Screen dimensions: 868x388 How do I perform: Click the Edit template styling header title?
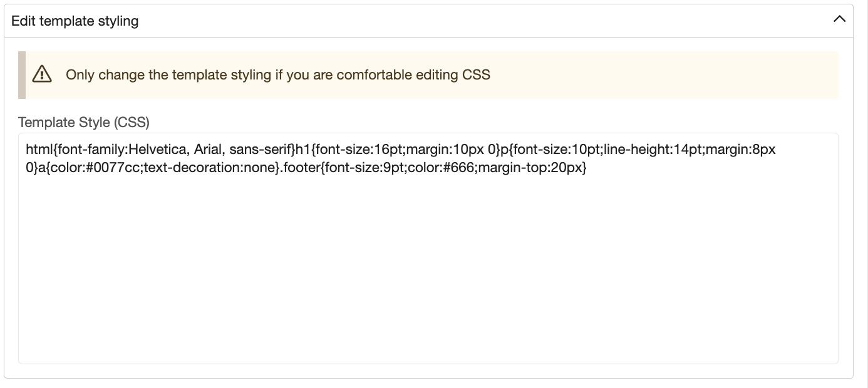click(75, 21)
